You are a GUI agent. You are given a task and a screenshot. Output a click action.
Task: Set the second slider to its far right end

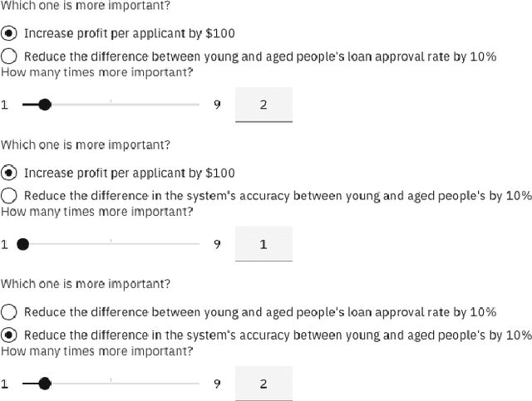199,244
